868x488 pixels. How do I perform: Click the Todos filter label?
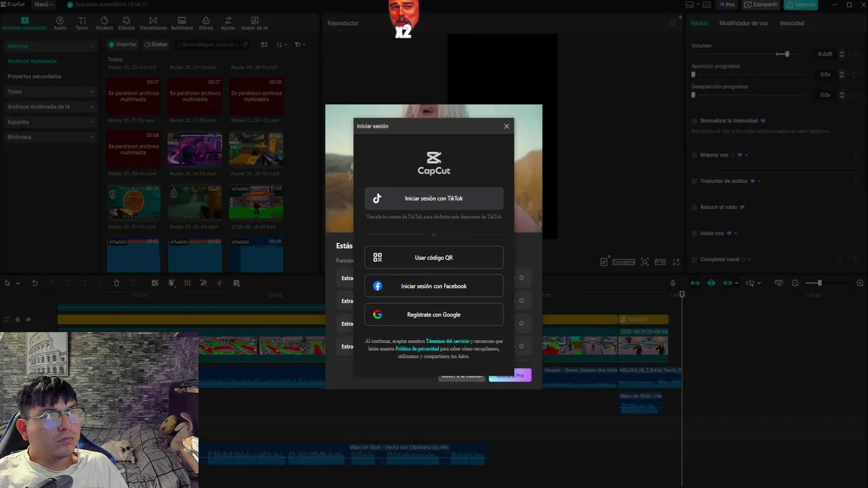click(115, 60)
